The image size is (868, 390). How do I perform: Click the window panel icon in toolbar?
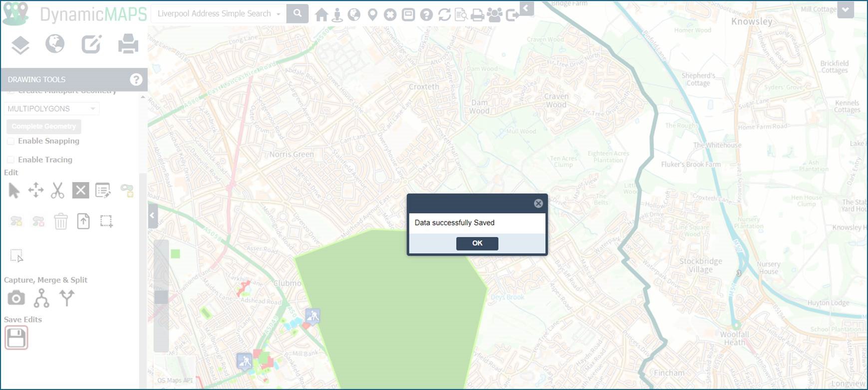tap(408, 15)
